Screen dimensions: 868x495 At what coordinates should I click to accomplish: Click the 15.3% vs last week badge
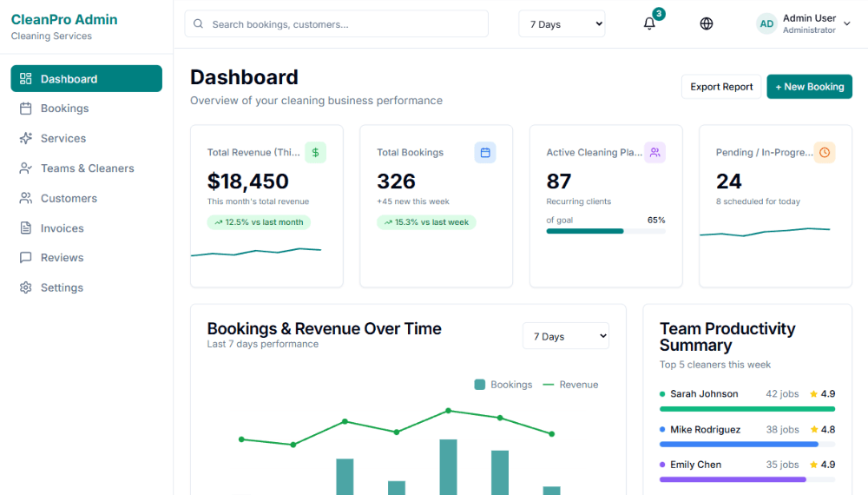tap(426, 222)
